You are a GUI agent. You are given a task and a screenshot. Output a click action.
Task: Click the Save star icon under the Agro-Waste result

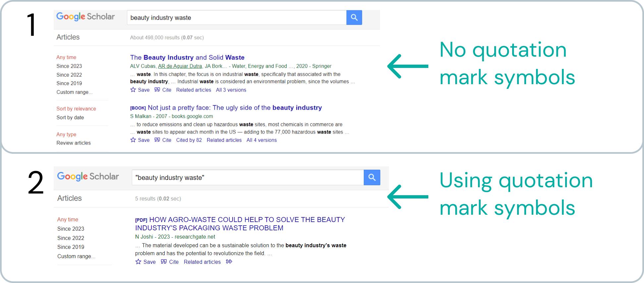[138, 262]
